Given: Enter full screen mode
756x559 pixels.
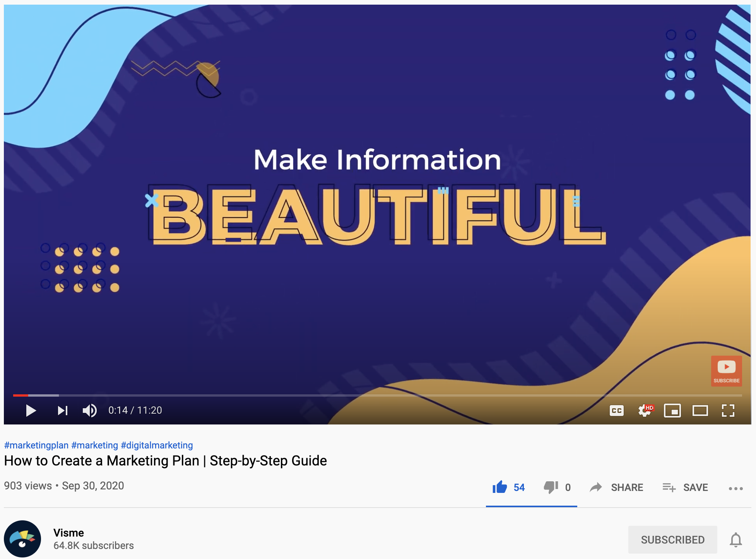Looking at the screenshot, I should click(728, 410).
